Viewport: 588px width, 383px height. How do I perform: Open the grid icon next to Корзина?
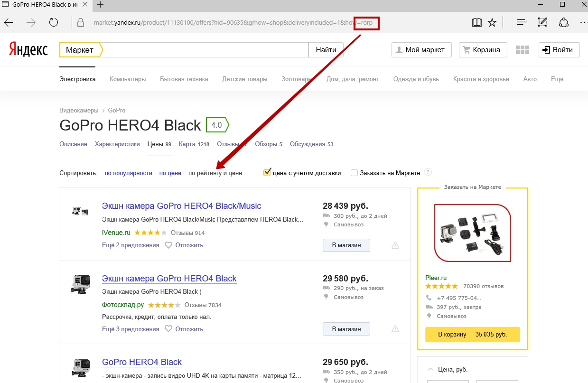pyautogui.click(x=522, y=50)
